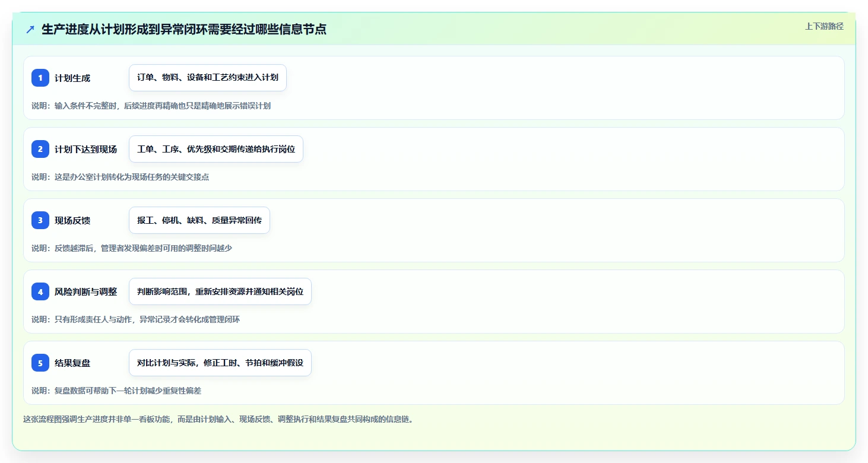Click the step 2 number badge
The image size is (868, 463).
pyautogui.click(x=40, y=149)
